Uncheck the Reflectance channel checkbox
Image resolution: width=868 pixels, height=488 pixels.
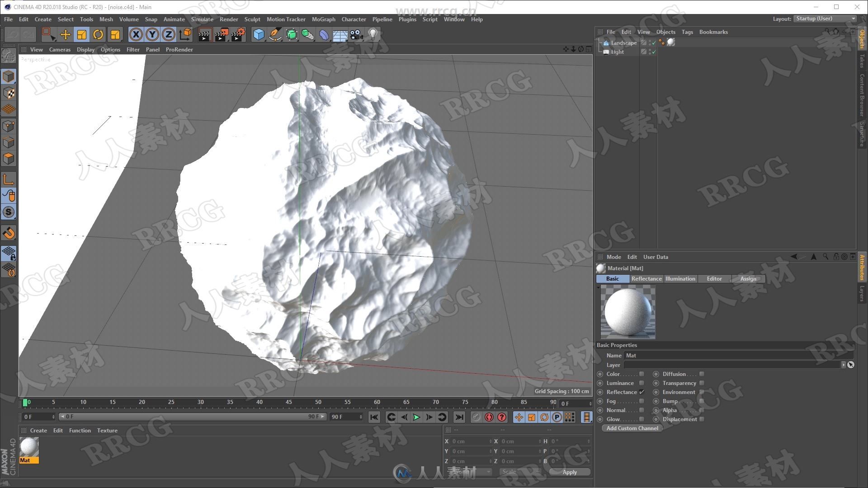642,392
